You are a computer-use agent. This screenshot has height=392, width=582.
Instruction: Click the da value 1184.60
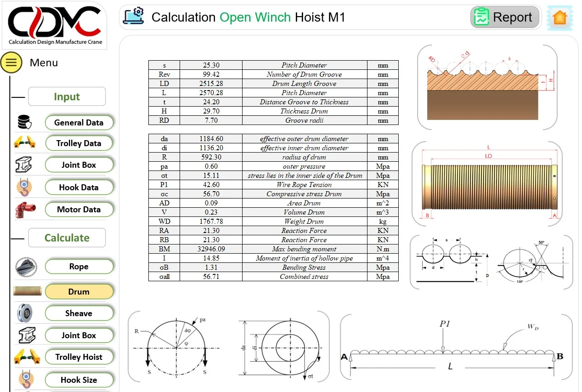tap(211, 139)
